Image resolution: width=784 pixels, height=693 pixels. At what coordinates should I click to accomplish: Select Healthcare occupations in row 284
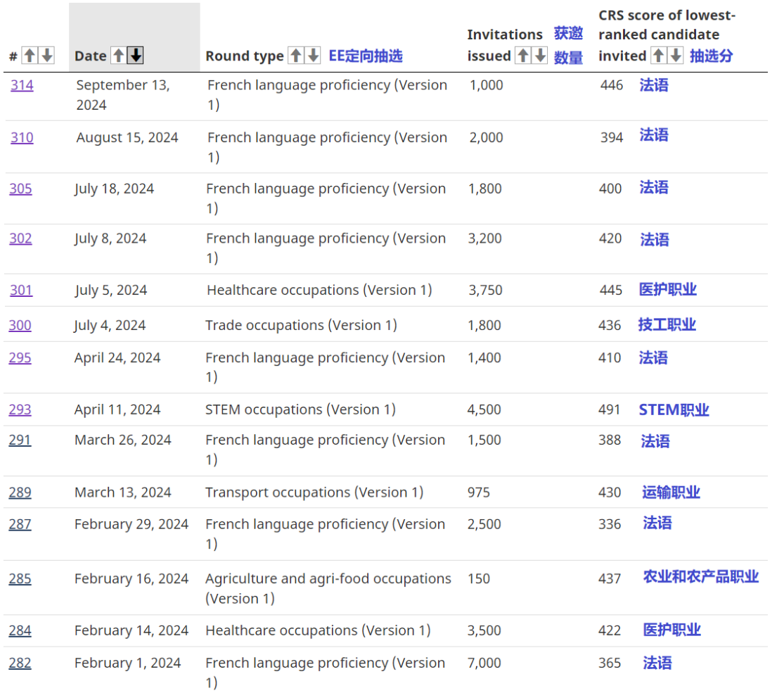click(x=318, y=630)
